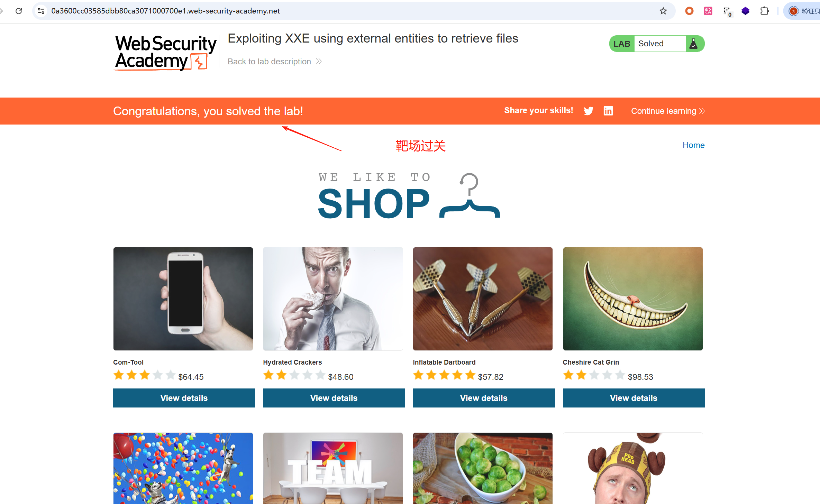Image resolution: width=820 pixels, height=504 pixels.
Task: Click the lab flask status icon
Action: [693, 44]
